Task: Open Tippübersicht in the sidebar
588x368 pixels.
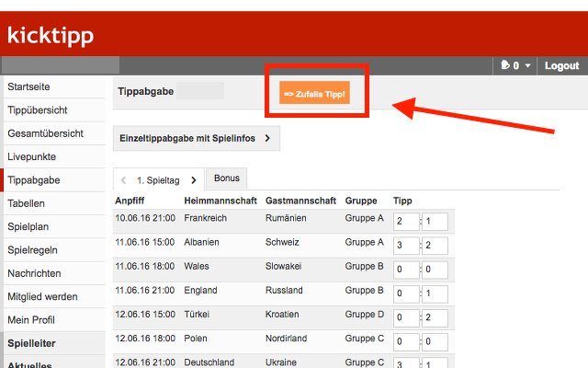Action: pos(54,110)
